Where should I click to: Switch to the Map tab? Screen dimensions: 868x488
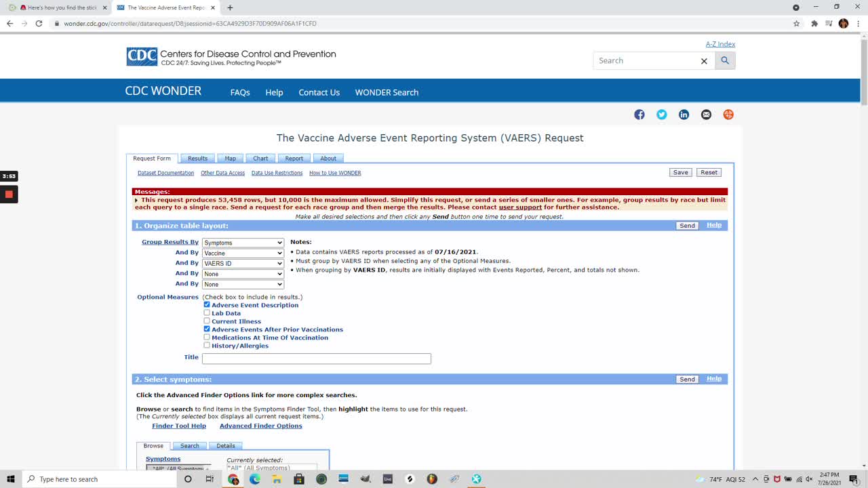(231, 159)
